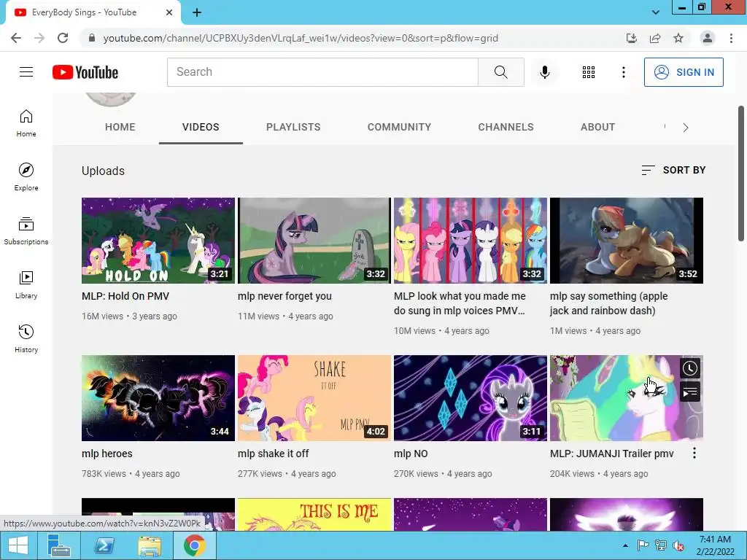Start voice search with microphone icon

544,72
